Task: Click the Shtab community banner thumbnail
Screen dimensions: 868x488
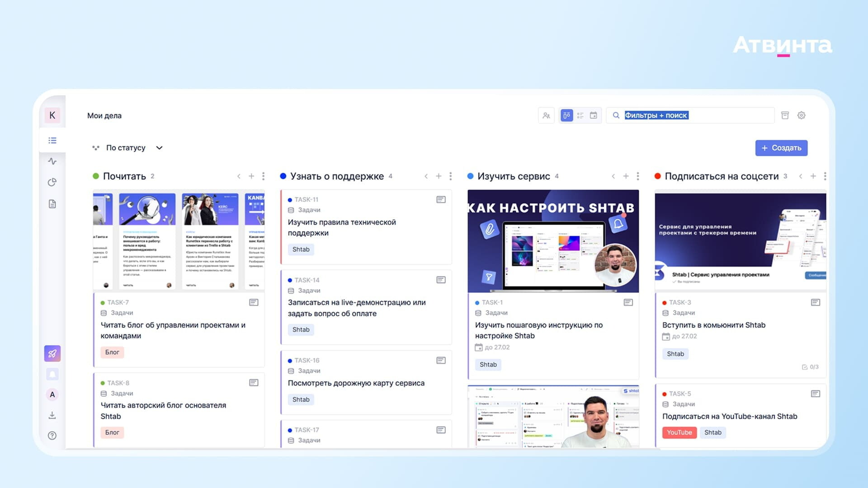Action: (x=740, y=241)
